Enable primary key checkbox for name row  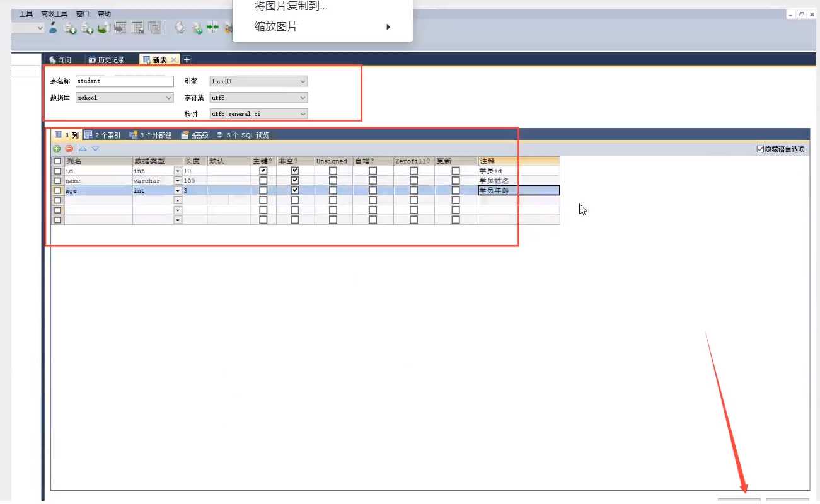(x=263, y=181)
